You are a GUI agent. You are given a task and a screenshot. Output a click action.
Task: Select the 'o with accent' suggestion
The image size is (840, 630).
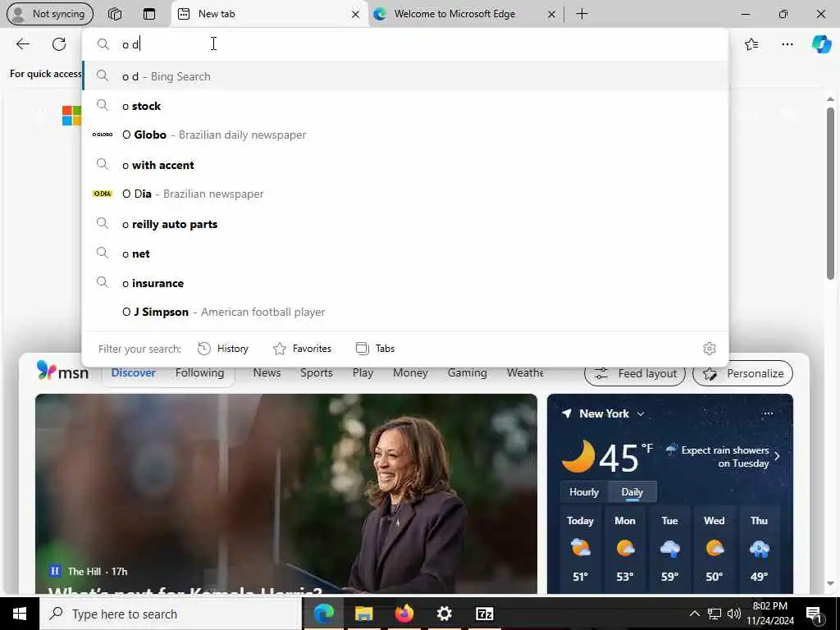405,164
